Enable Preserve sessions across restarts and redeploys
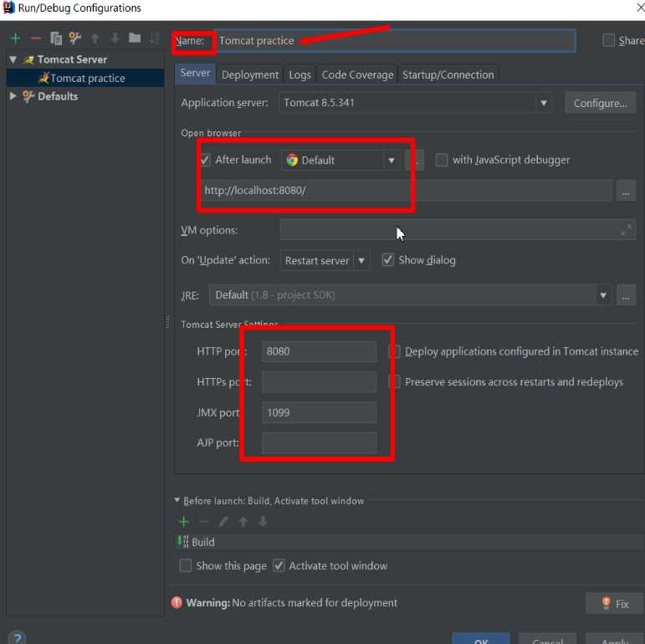Image resolution: width=645 pixels, height=644 pixels. 396,382
